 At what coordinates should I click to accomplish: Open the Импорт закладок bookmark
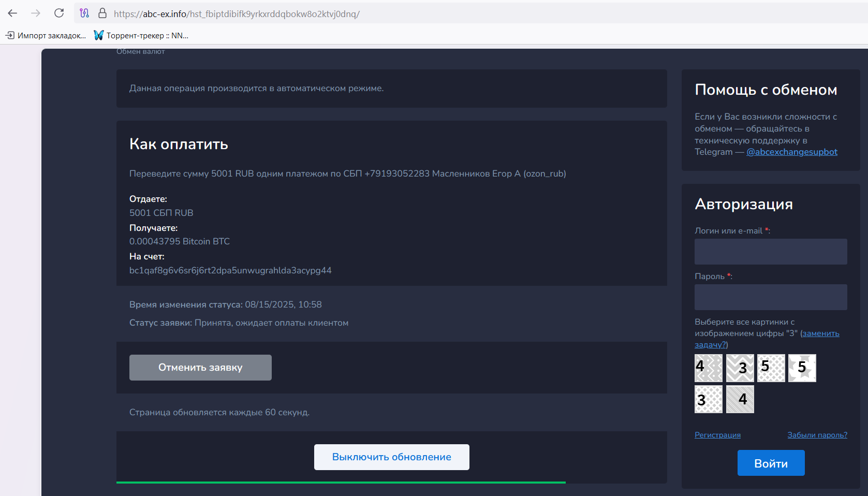pos(46,35)
